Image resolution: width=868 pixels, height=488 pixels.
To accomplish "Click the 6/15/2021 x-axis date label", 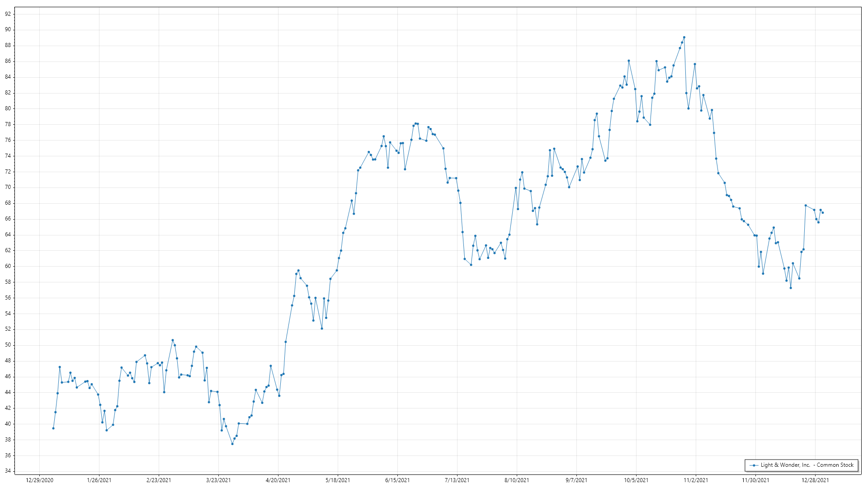I will pyautogui.click(x=397, y=480).
